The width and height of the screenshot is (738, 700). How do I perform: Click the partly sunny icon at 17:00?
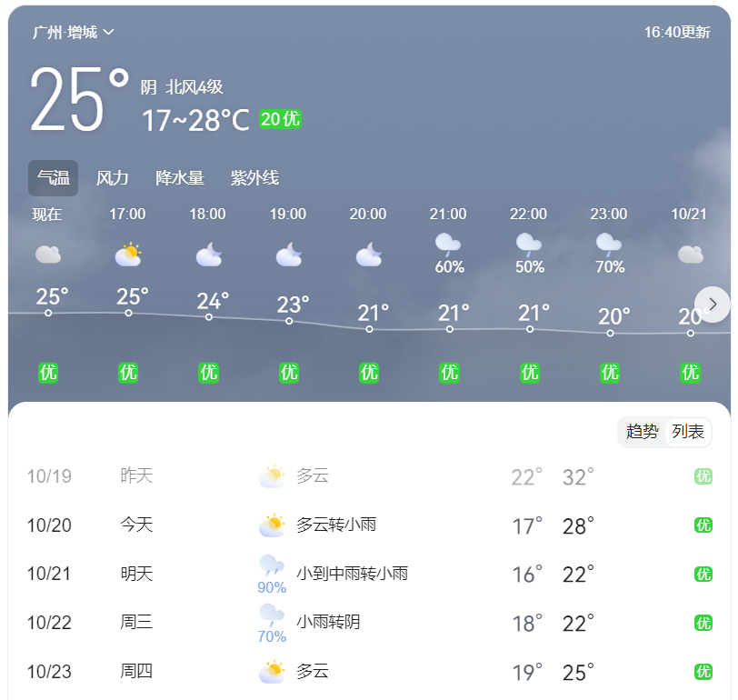[128, 255]
